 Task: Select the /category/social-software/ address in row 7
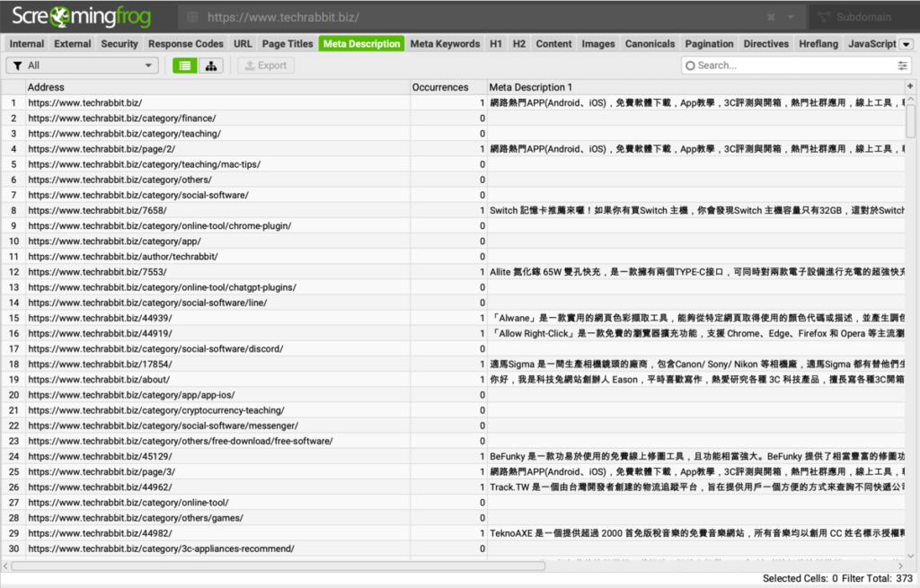pyautogui.click(x=138, y=195)
